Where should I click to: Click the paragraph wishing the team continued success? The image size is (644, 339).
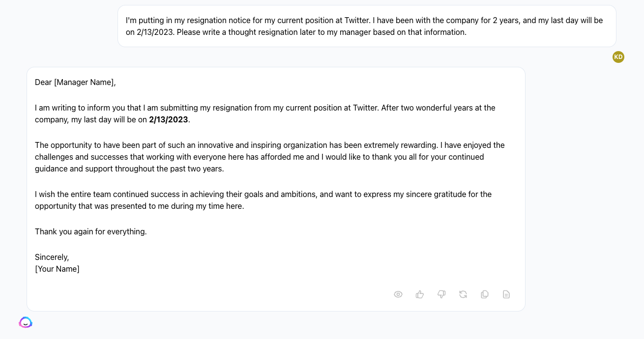(263, 200)
